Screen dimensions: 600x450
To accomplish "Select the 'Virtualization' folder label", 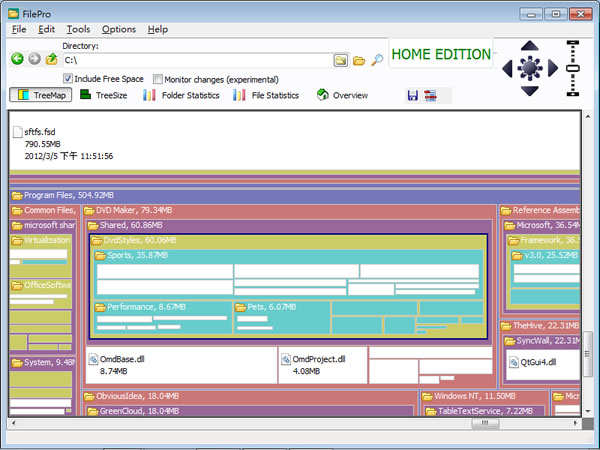I will click(47, 240).
